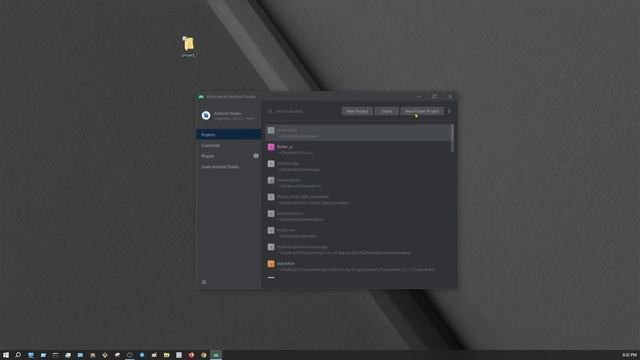
Task: Click the 8:32 PM taskbar clock
Action: click(x=629, y=355)
